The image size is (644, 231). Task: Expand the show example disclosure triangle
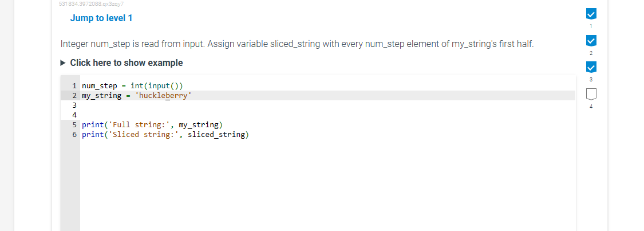coord(63,62)
